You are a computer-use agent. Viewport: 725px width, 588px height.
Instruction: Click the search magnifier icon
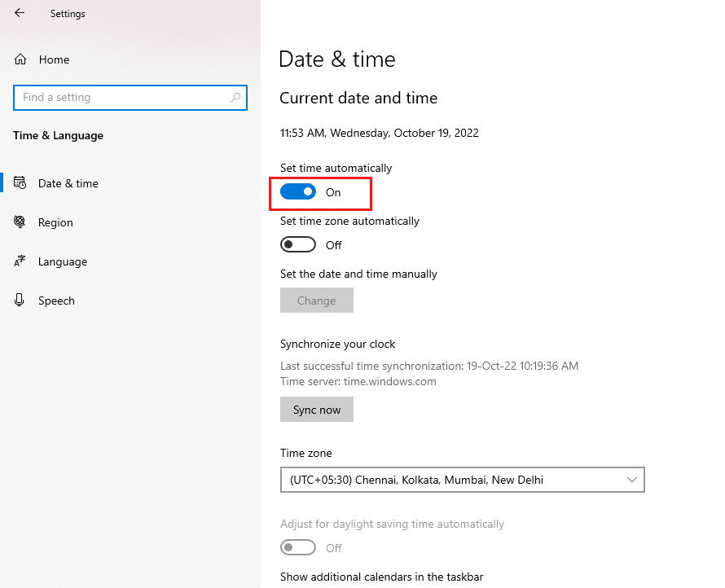pos(235,98)
